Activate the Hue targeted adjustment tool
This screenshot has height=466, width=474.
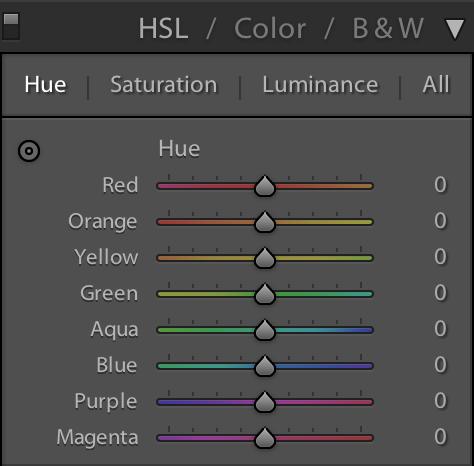click(29, 151)
